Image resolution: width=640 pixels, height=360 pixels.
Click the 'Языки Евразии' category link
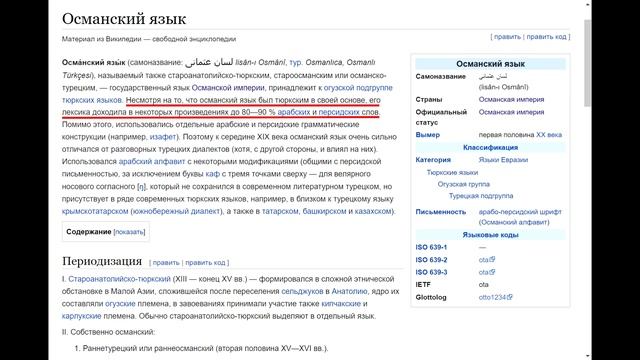pos(503,160)
